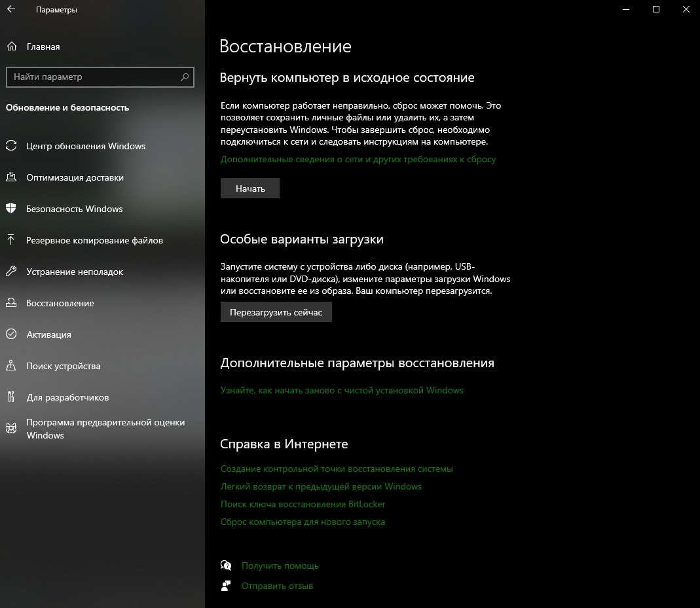Click the home icon beside Главная

click(12, 46)
